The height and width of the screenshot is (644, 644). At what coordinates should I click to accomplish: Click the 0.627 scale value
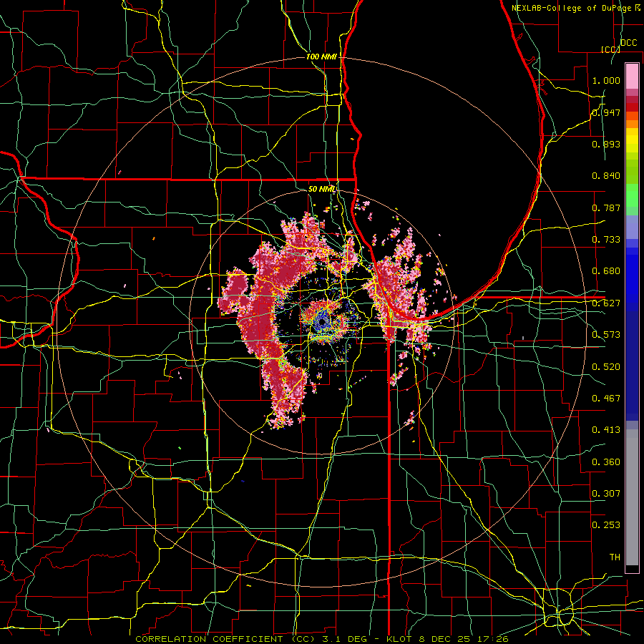[606, 303]
